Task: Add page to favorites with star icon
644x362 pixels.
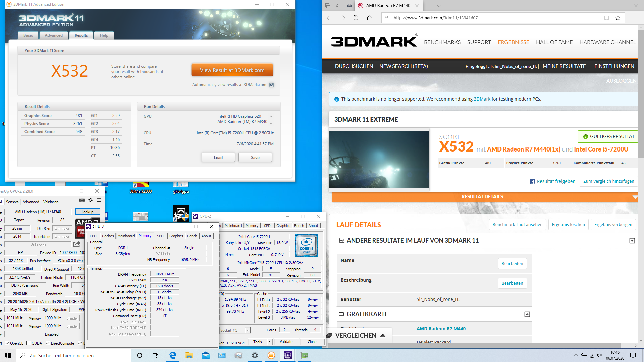Action: point(618,18)
